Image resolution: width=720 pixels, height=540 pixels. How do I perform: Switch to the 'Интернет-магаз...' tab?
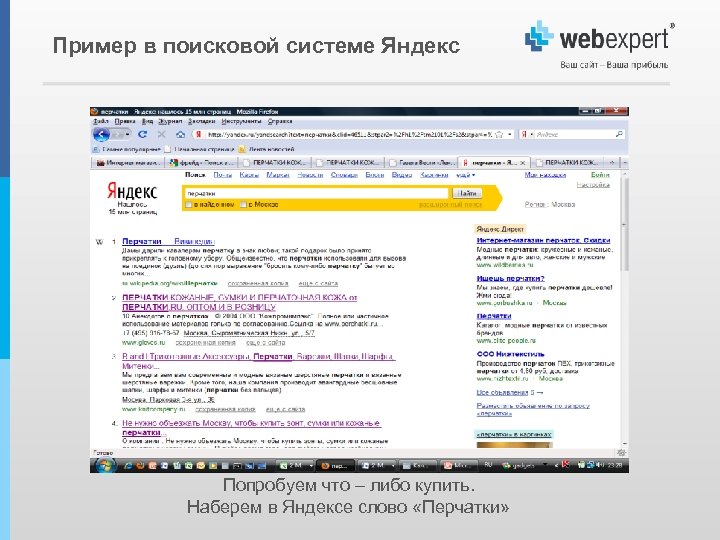point(128,163)
